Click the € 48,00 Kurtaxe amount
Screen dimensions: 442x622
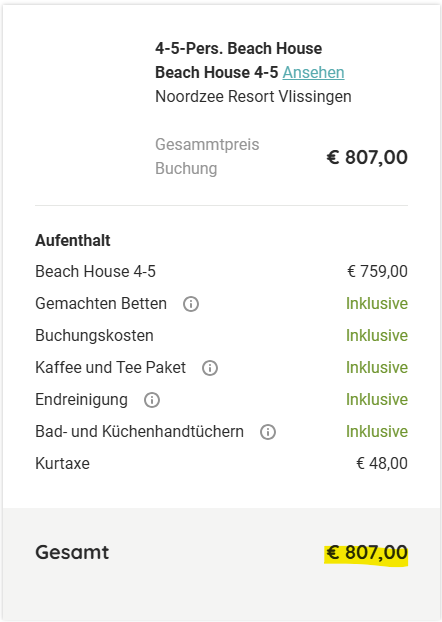(382, 463)
